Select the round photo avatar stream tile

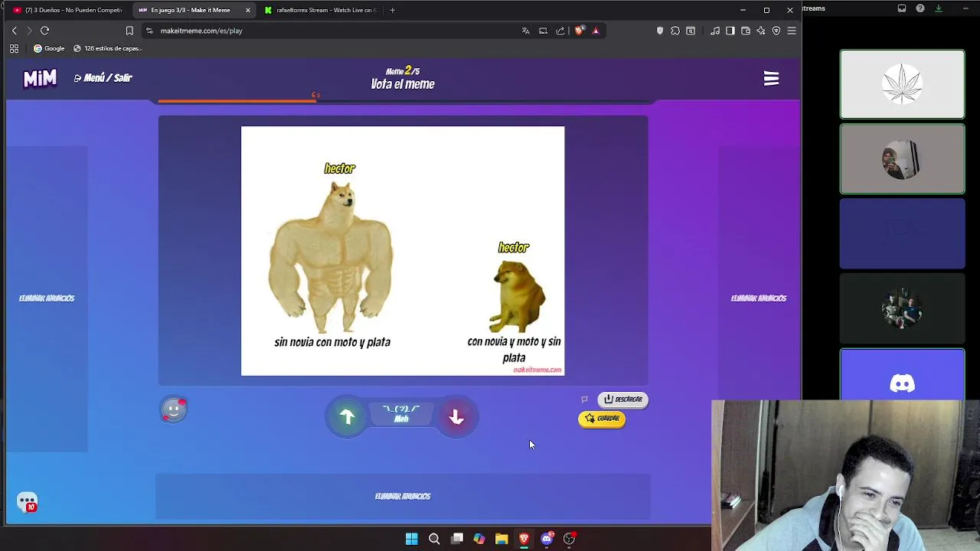[903, 159]
